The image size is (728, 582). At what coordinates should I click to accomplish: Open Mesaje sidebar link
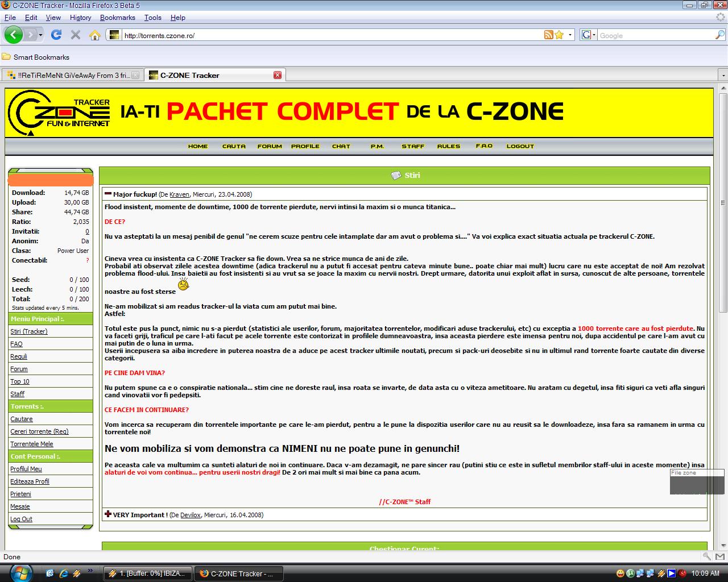[20, 506]
